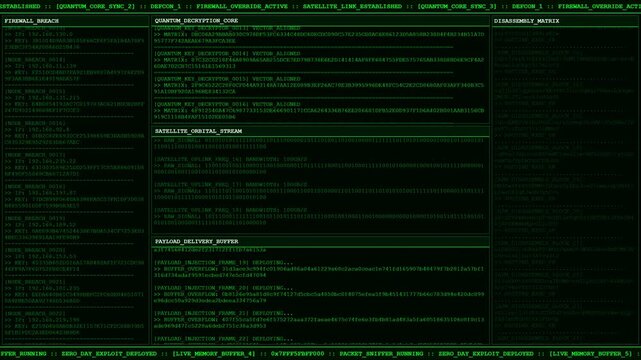Image resolution: width=641 pixels, height=360 pixels.
Task: Click [QUANTUM_CORE_SYNC_2] in the top ticker
Action: pyautogui.click(x=95, y=7)
